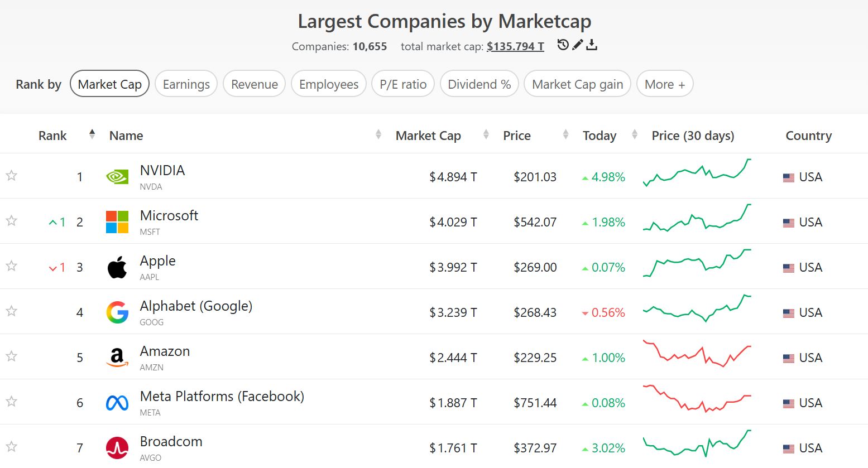This screenshot has width=868, height=468.
Task: Click the history clock icon
Action: pos(563,45)
